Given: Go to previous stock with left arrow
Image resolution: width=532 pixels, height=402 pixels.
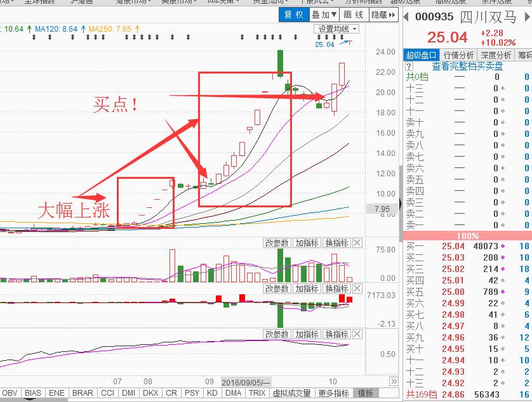Looking at the screenshot, I should click(x=406, y=16).
